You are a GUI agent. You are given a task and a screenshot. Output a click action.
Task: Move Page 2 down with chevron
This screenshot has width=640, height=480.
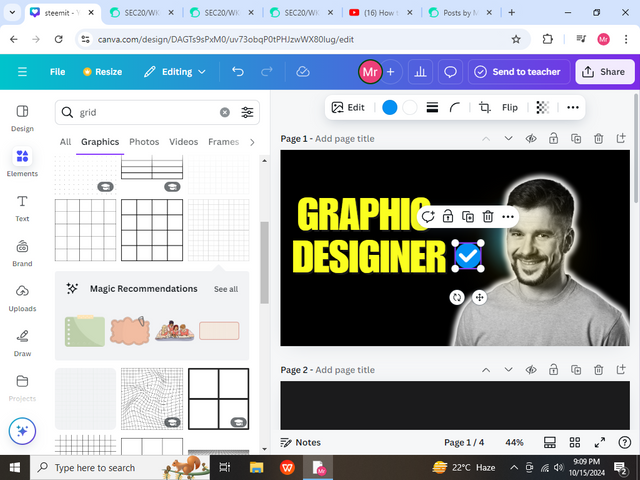508,370
